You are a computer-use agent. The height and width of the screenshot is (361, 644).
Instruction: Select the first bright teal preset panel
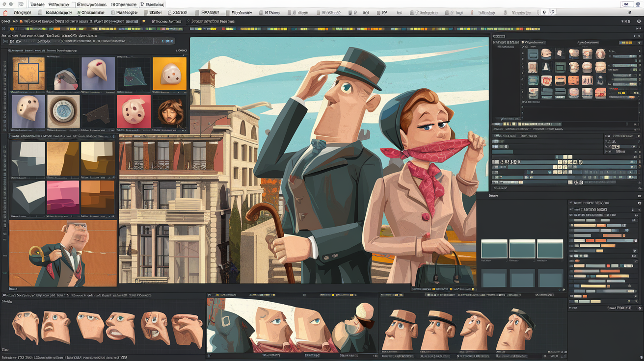tap(494, 249)
